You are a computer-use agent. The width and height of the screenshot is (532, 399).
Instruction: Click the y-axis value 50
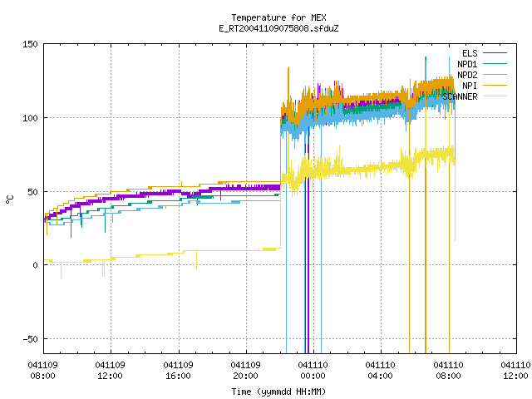point(32,192)
